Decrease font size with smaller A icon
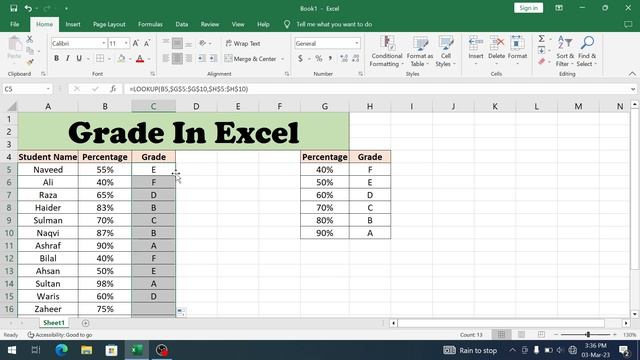 pyautogui.click(x=147, y=43)
